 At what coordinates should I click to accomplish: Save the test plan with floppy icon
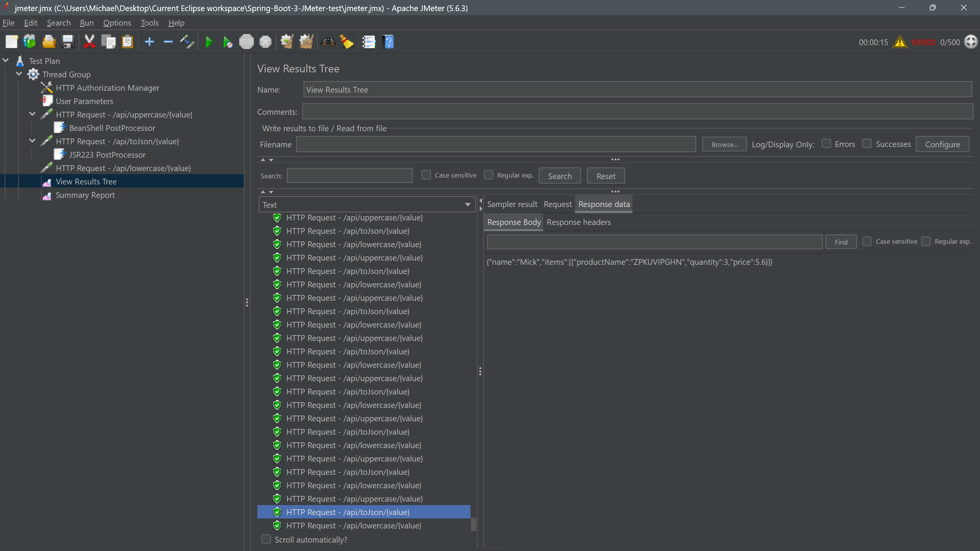coord(68,42)
